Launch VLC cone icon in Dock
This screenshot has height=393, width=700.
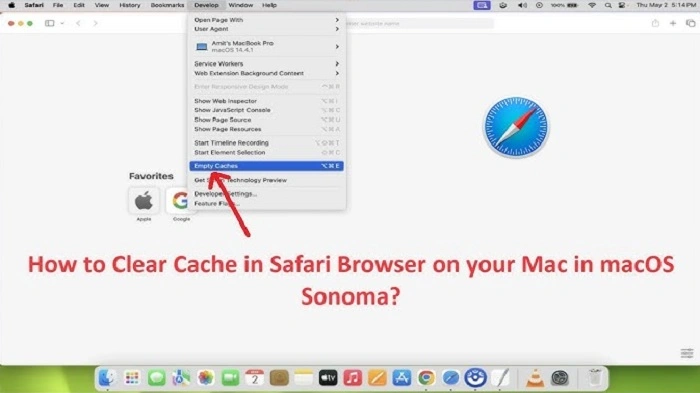click(x=535, y=378)
